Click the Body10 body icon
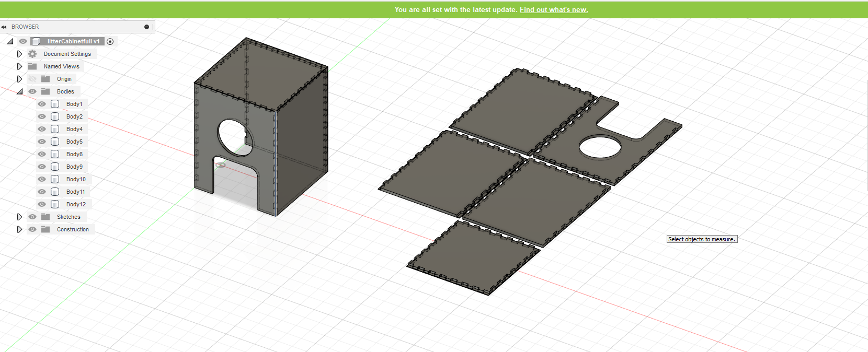 (55, 179)
